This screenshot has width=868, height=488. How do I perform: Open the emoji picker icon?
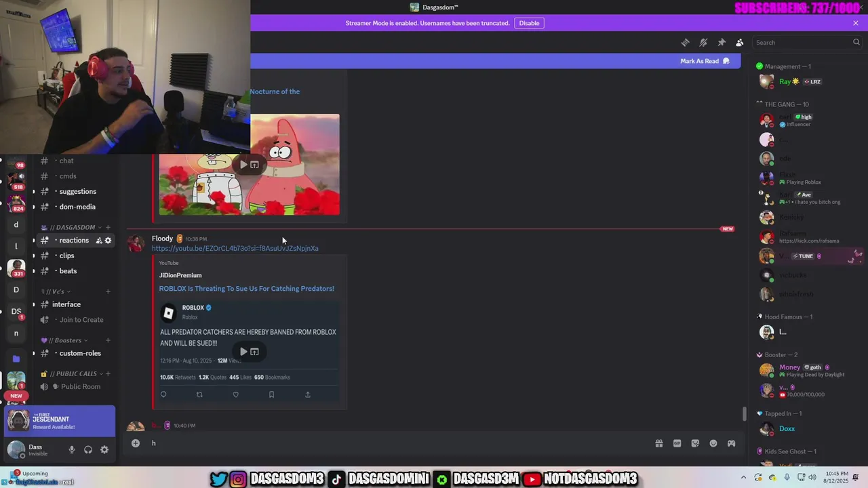tap(713, 443)
